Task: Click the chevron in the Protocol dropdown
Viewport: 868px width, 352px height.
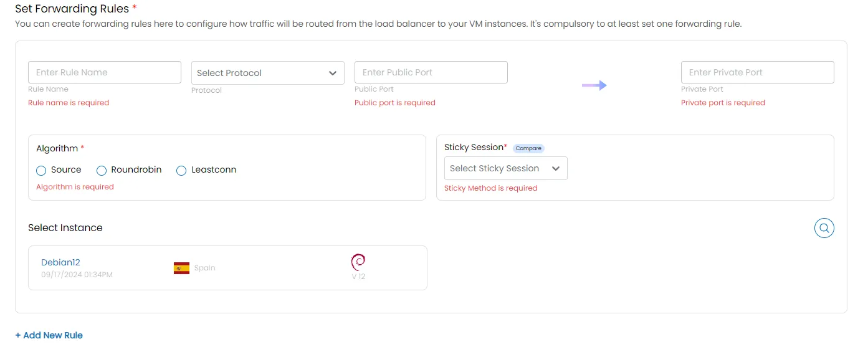Action: tap(333, 73)
